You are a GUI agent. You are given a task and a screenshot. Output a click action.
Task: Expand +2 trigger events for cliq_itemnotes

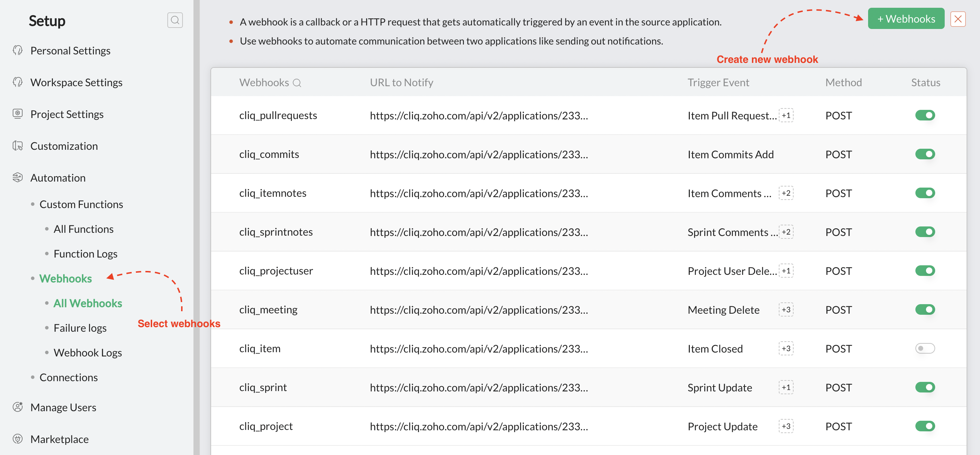pyautogui.click(x=785, y=193)
